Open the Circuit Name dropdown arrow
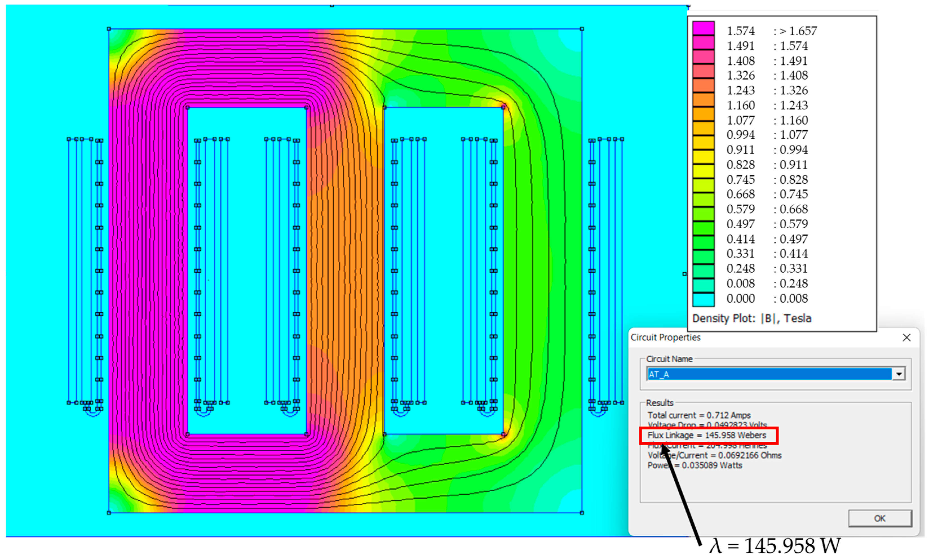928x560 pixels. tap(899, 374)
